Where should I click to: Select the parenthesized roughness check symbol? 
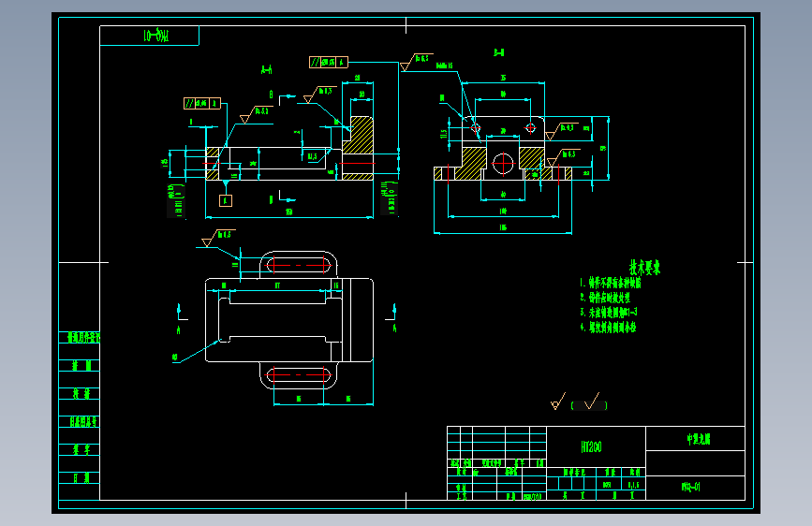[589, 402]
